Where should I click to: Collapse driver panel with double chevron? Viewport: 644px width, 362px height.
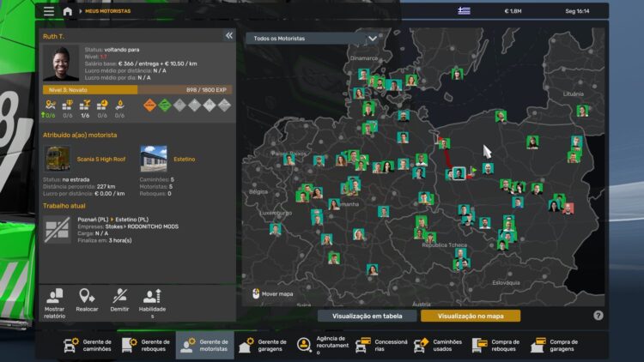pyautogui.click(x=228, y=36)
